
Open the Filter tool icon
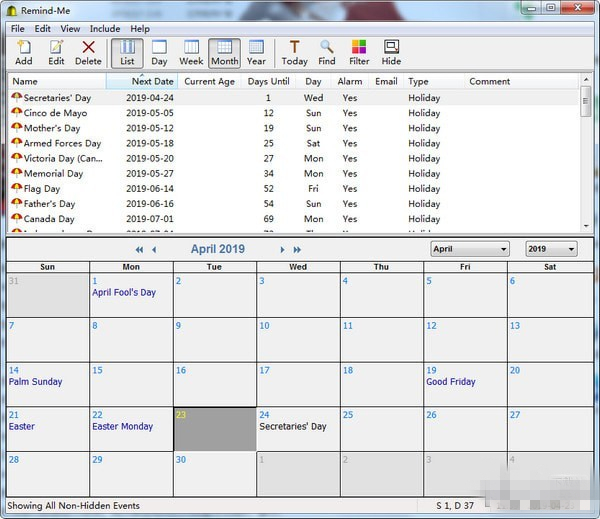pos(359,52)
